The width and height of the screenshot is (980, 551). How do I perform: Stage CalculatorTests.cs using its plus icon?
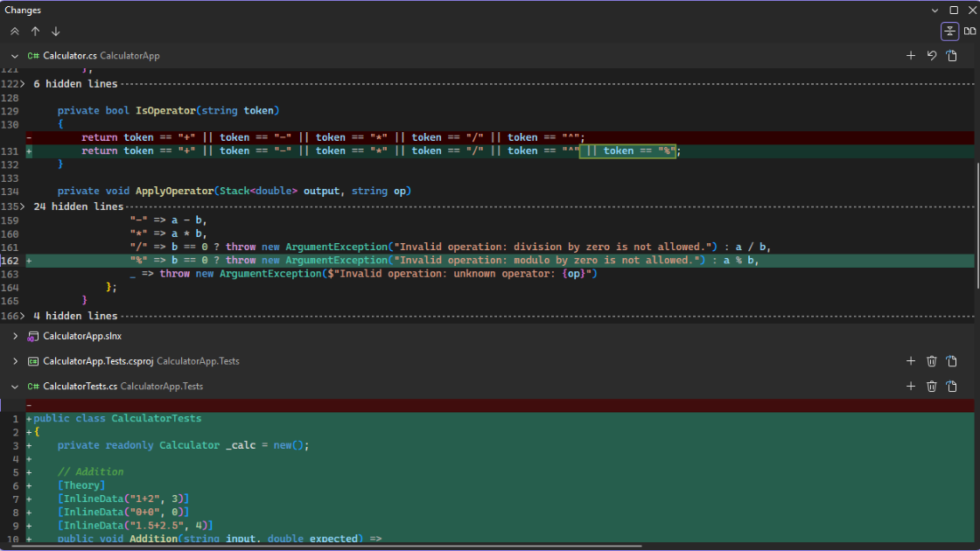click(x=911, y=386)
